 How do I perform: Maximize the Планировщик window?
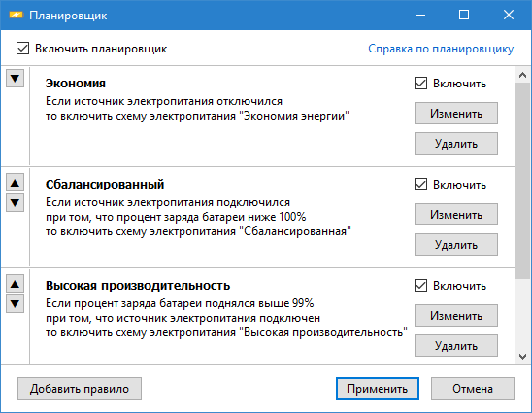tap(464, 15)
